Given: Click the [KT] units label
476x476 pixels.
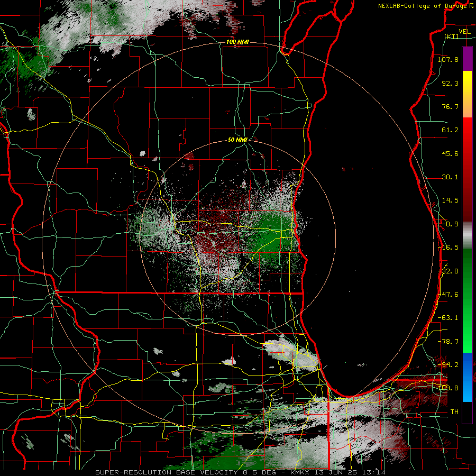Looking at the screenshot, I should (452, 36).
